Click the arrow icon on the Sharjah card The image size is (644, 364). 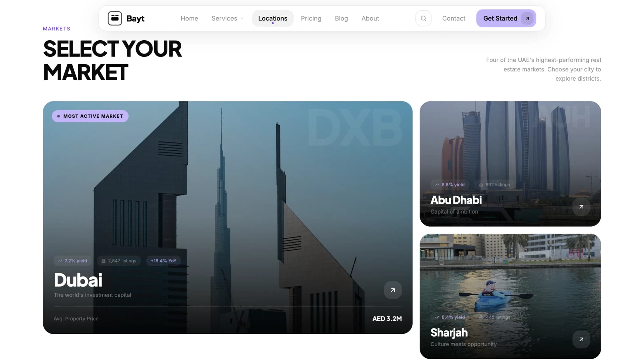point(581,339)
